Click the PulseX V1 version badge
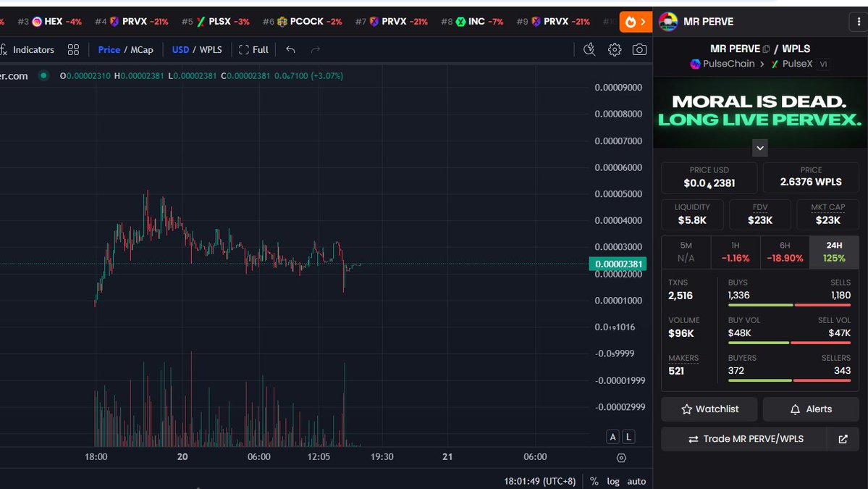This screenshot has width=868, height=489. pyautogui.click(x=823, y=64)
